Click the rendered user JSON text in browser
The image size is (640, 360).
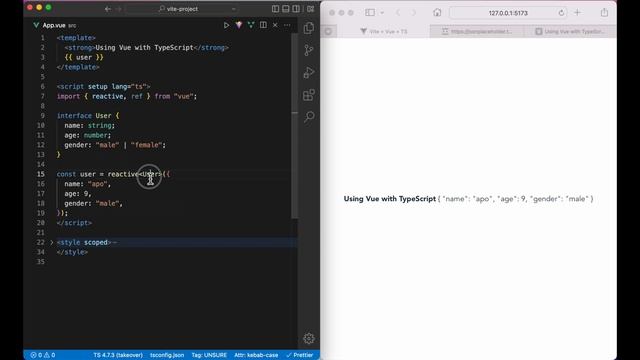(x=516, y=199)
